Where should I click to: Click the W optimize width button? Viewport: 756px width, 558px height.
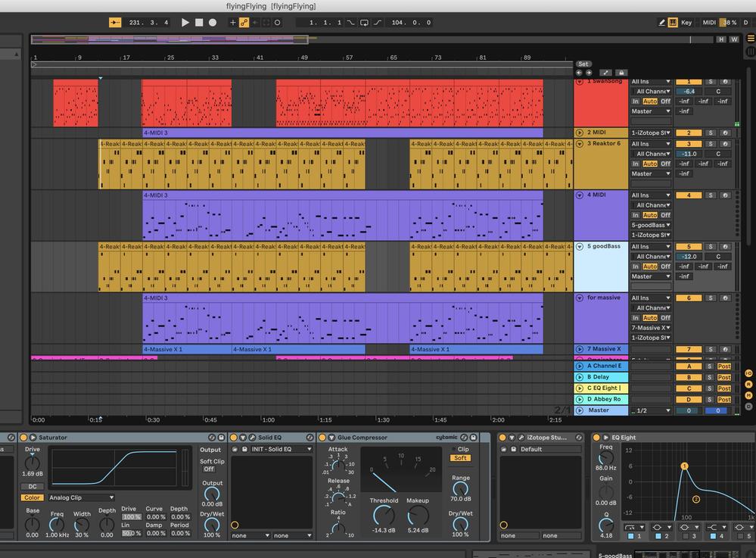(734, 39)
